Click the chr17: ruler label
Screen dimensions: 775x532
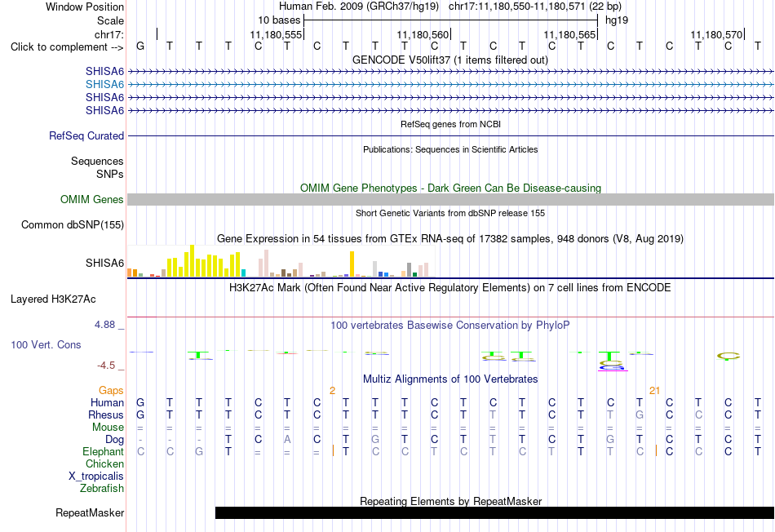pyautogui.click(x=109, y=34)
